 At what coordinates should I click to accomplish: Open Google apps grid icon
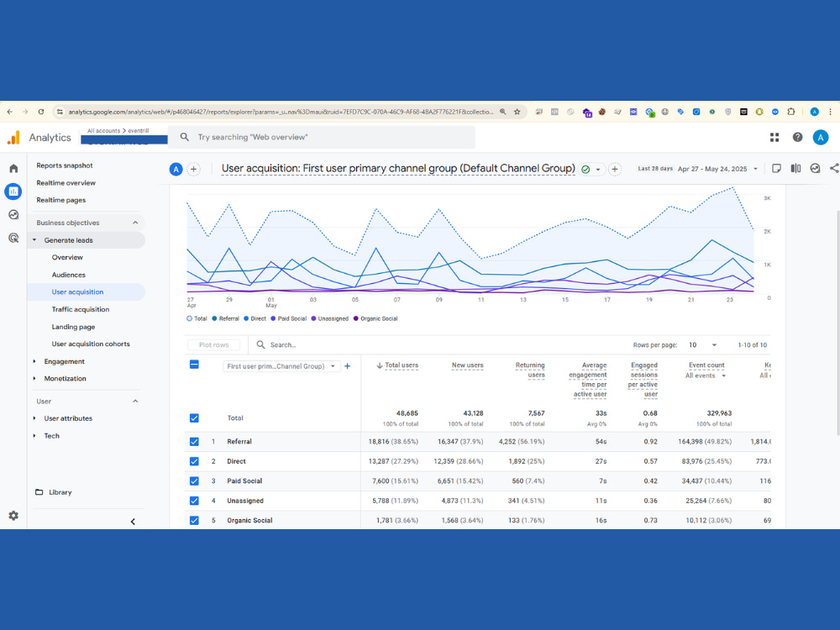coord(774,138)
